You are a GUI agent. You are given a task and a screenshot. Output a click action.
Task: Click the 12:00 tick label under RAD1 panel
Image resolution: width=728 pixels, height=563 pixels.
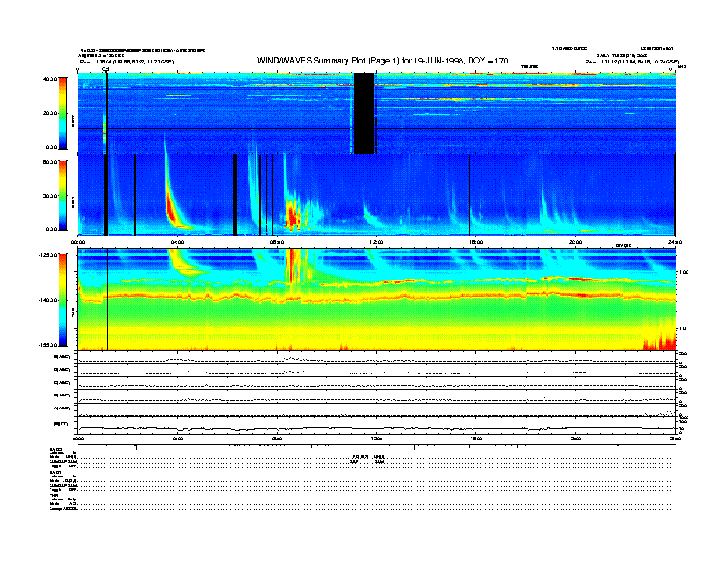tap(377, 242)
